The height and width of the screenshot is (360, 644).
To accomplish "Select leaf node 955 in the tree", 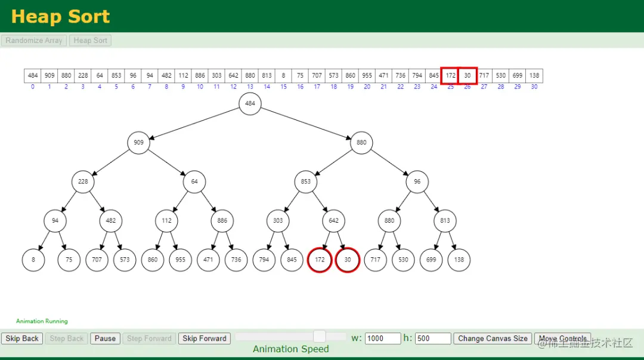I will click(180, 260).
